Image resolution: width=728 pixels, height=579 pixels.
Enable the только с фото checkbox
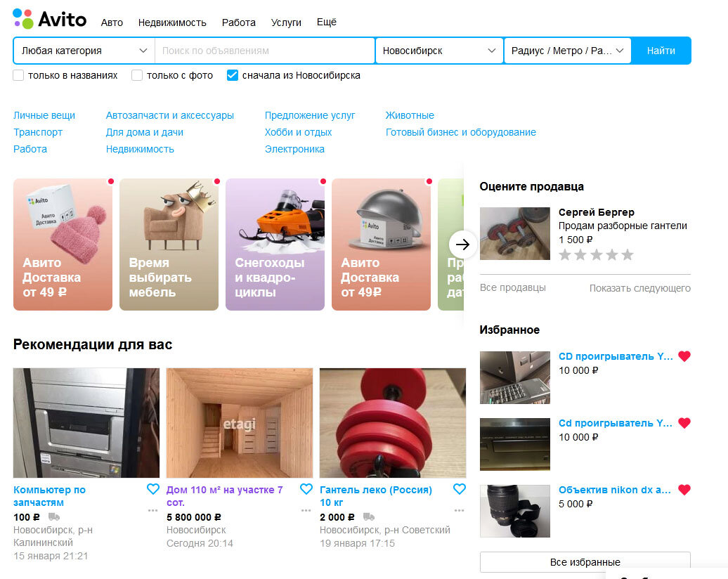click(137, 75)
